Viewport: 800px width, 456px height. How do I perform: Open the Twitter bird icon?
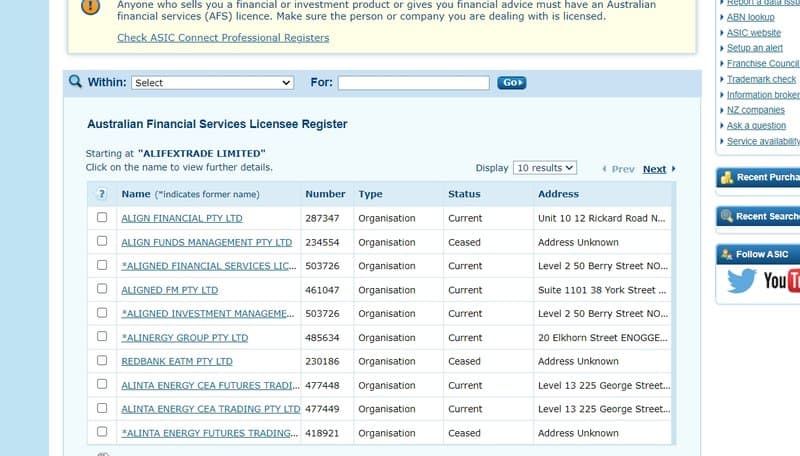741,281
